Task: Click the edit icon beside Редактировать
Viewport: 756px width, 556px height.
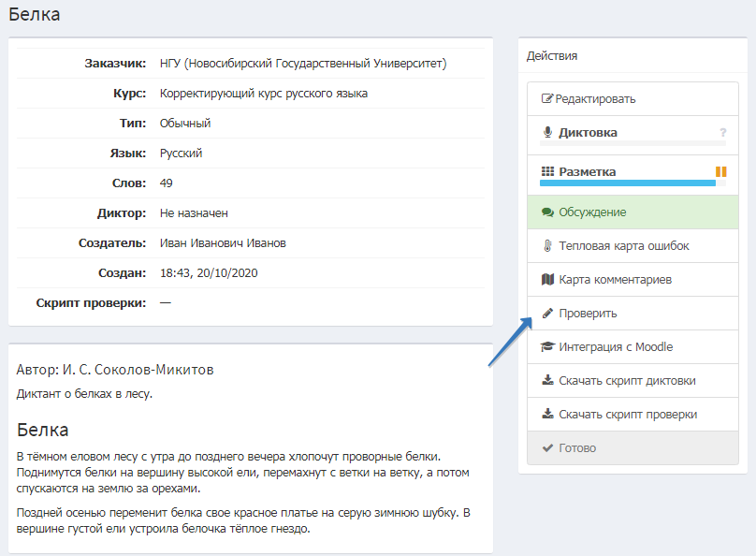Action: coord(547,99)
